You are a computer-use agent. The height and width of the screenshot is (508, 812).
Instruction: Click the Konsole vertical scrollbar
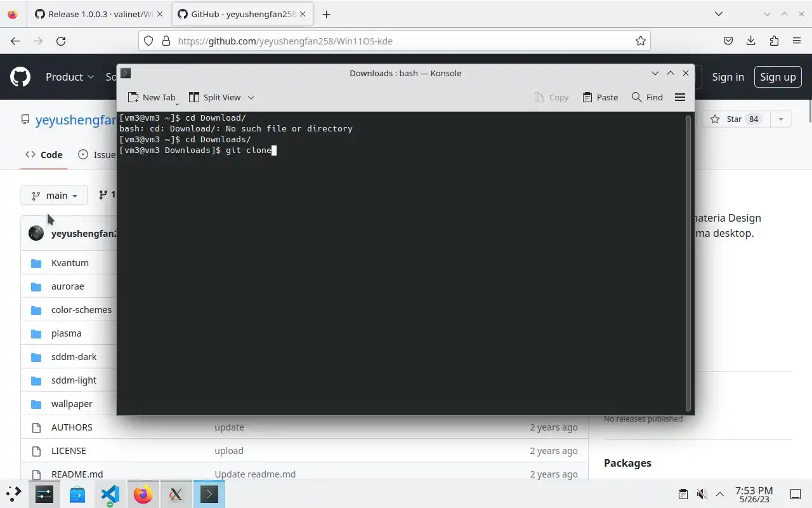tap(688, 263)
